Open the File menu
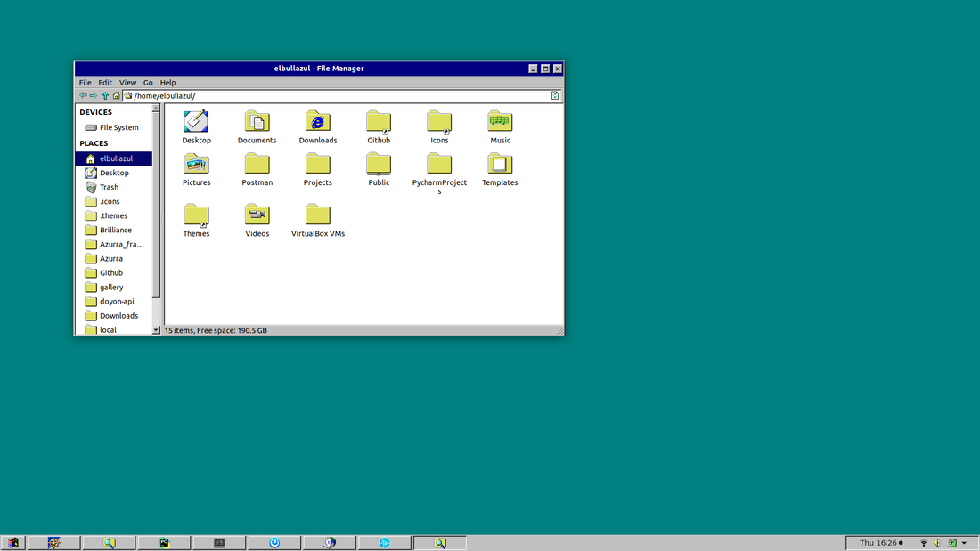 click(85, 82)
